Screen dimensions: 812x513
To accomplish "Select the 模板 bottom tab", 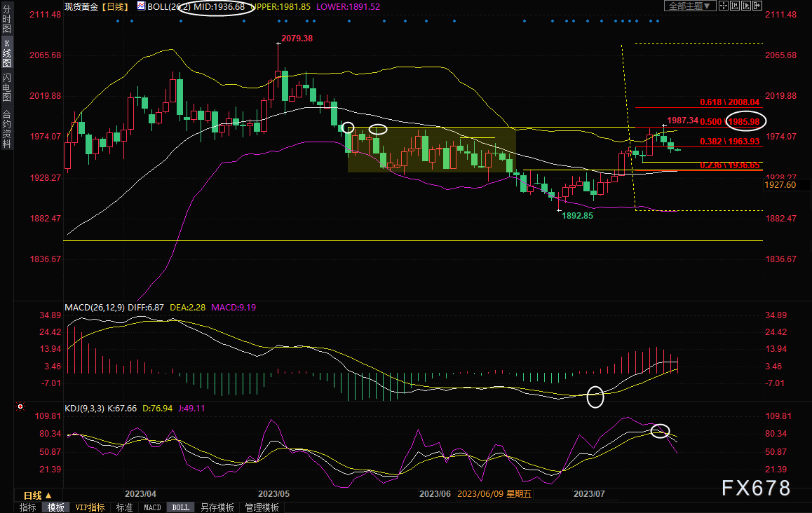I will tap(56, 507).
